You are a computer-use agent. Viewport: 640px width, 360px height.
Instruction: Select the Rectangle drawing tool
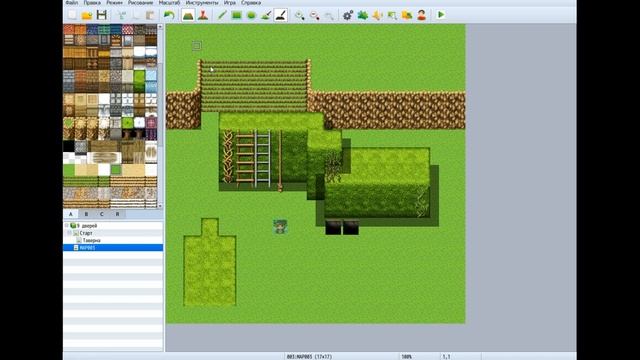[236, 15]
